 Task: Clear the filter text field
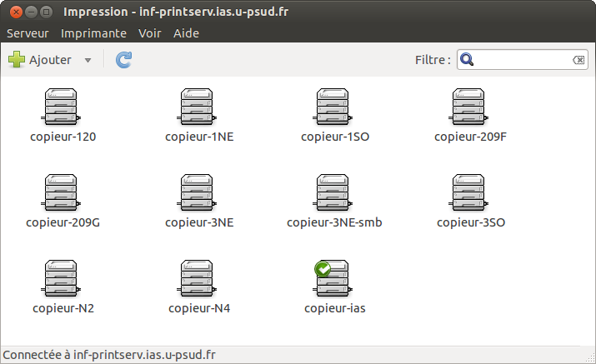pyautogui.click(x=578, y=60)
